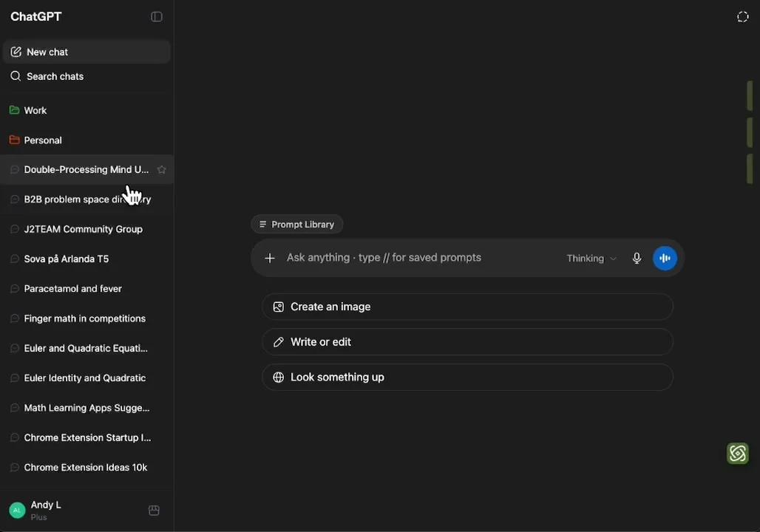Click the list icon on Prompt Library

[x=262, y=225]
